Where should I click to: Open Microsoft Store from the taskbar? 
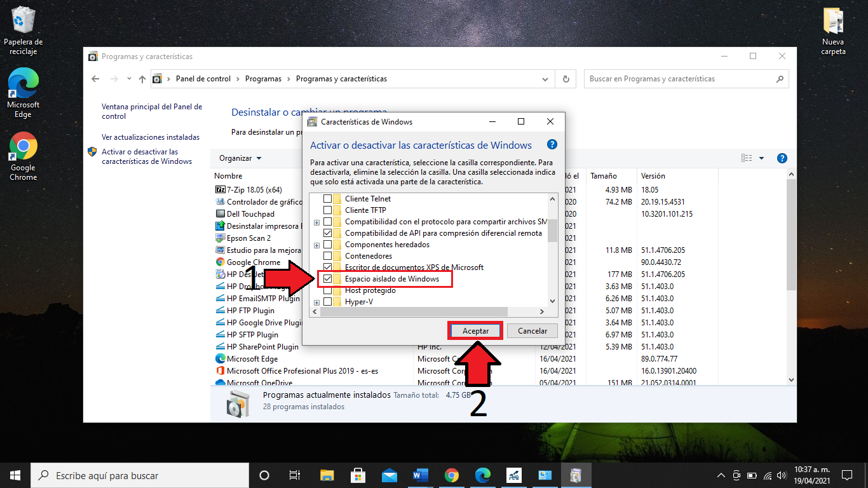(x=358, y=475)
